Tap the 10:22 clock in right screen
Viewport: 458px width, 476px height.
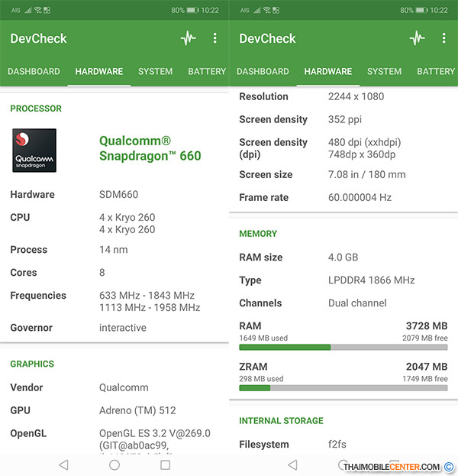[439, 11]
